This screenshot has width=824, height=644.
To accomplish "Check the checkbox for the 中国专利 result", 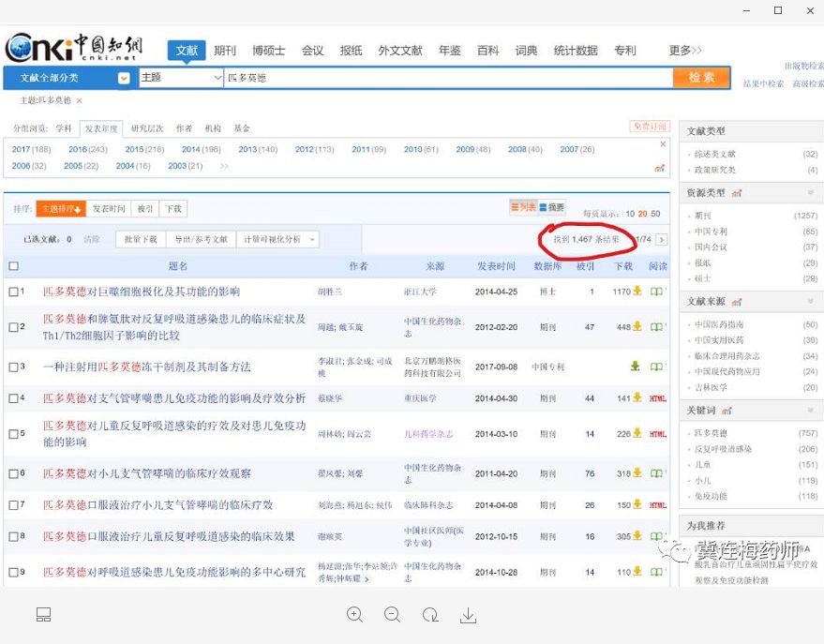I will pyautogui.click(x=13, y=367).
